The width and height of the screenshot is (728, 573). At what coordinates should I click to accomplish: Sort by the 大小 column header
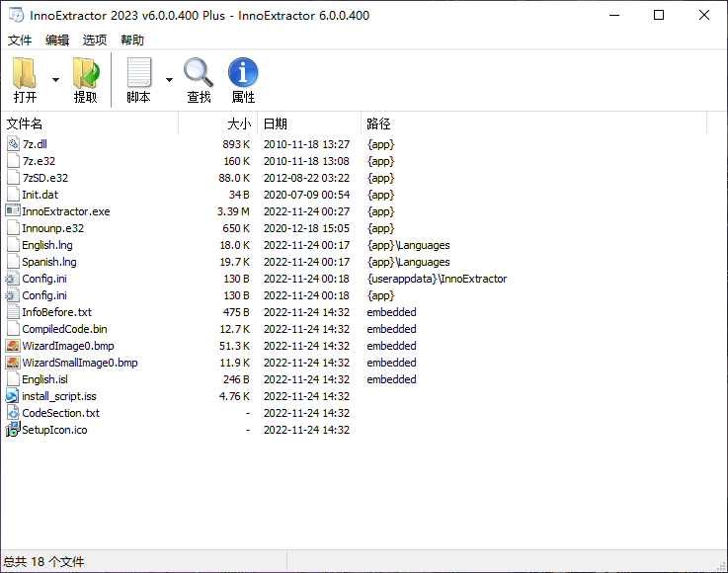pos(218,123)
